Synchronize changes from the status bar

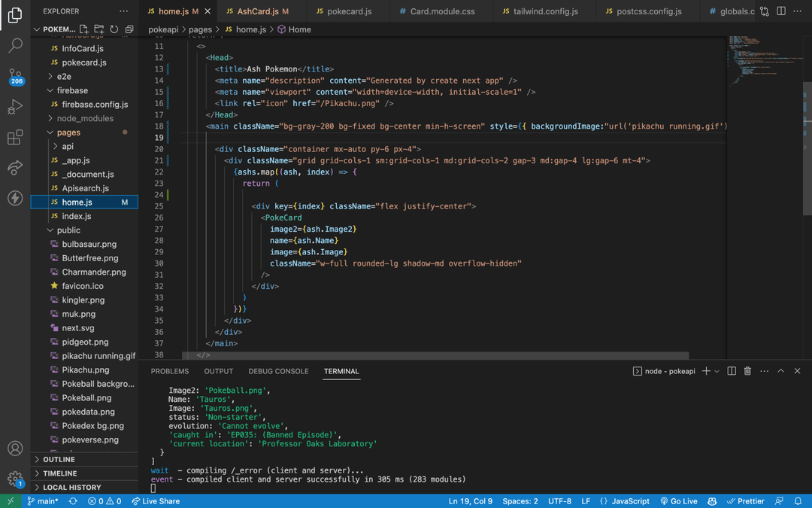click(x=73, y=501)
